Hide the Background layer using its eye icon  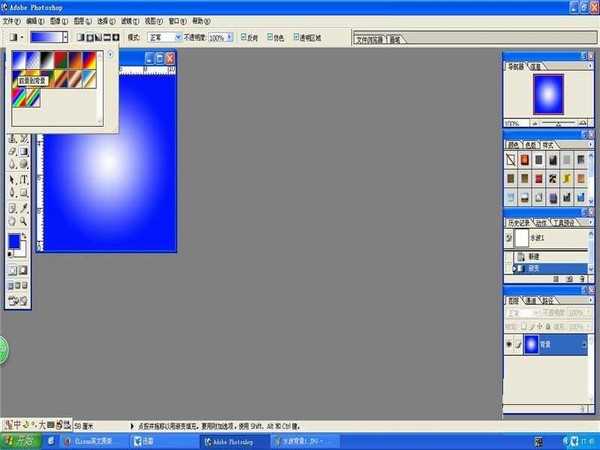510,344
